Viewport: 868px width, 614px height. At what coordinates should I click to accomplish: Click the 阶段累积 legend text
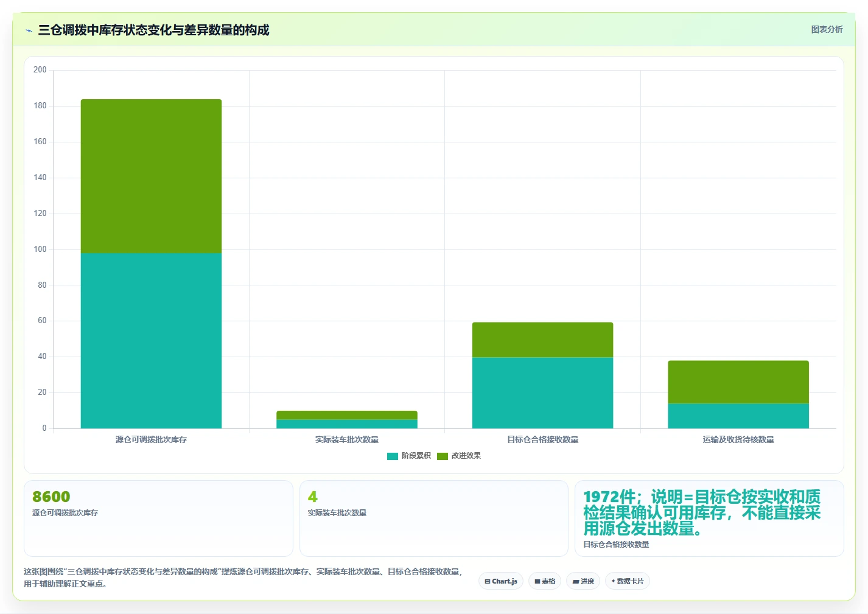click(416, 456)
